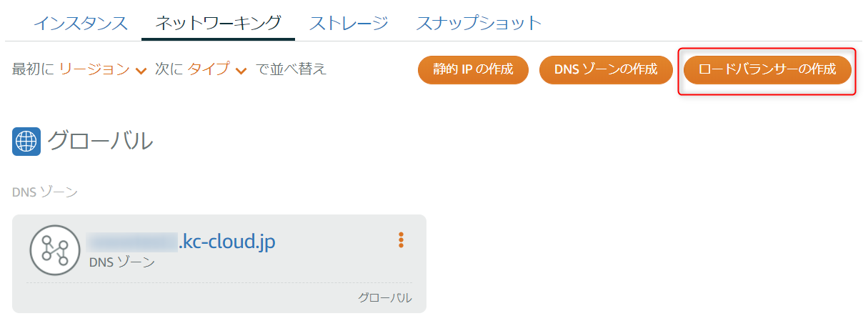Image resolution: width=868 pixels, height=321 pixels.
Task: Click the ロードバランサーの作成 button
Action: point(767,70)
